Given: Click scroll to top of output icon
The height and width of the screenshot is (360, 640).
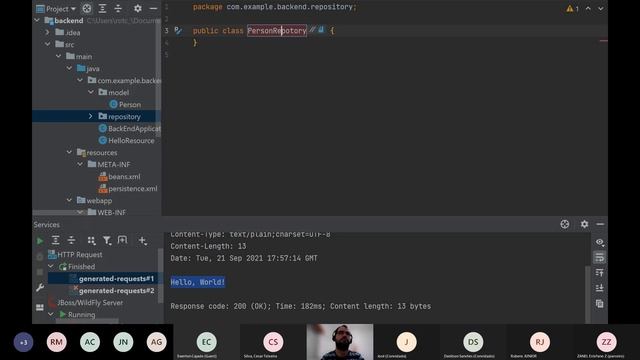Looking at the screenshot, I should [x=600, y=273].
